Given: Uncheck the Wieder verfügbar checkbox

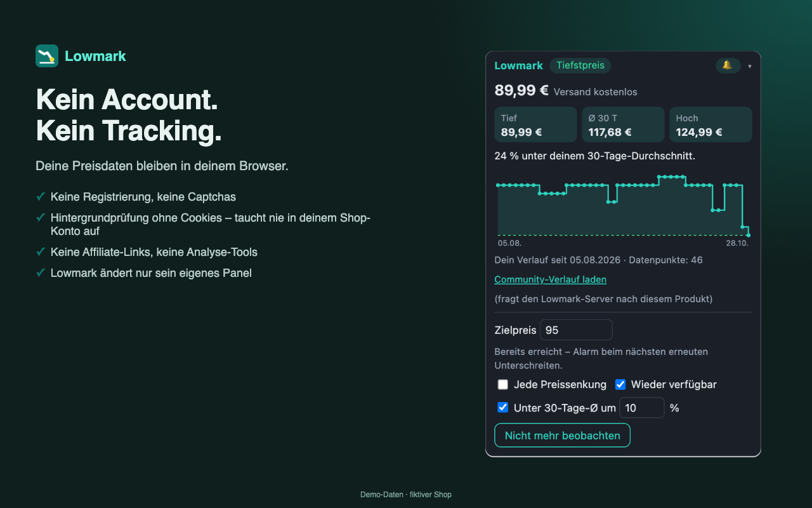Looking at the screenshot, I should click(x=620, y=384).
